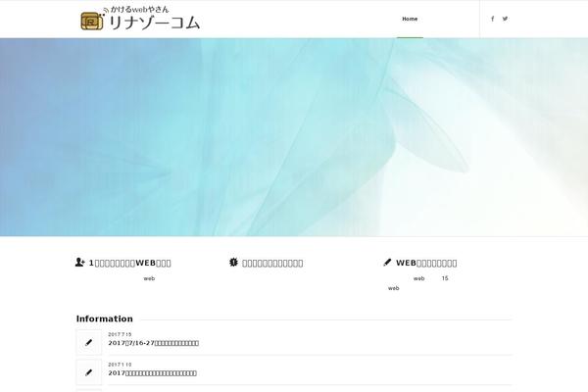Viewport: 588px width, 392px height.
Task: Click the gear badge icon on the middle heading
Action: 233,263
